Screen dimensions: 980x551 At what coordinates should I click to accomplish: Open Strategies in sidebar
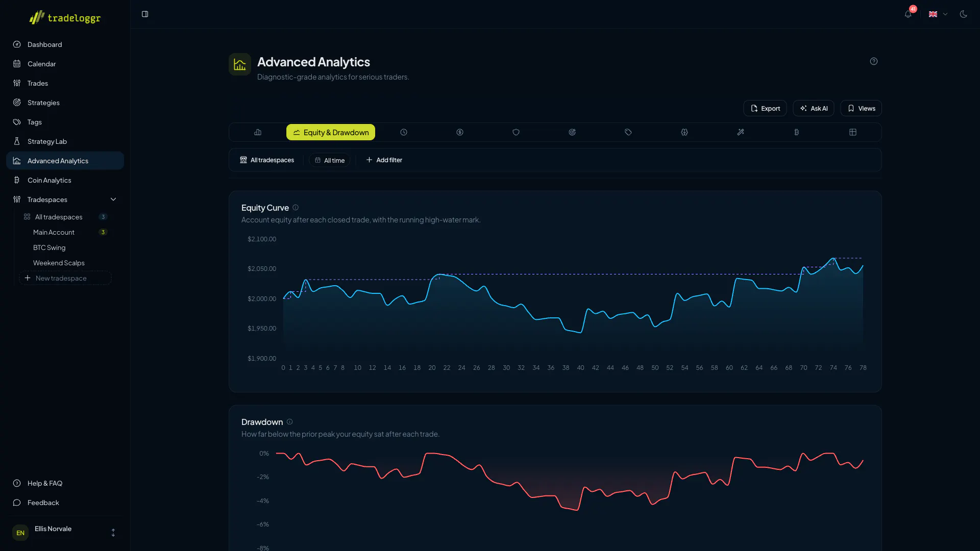tap(65, 103)
